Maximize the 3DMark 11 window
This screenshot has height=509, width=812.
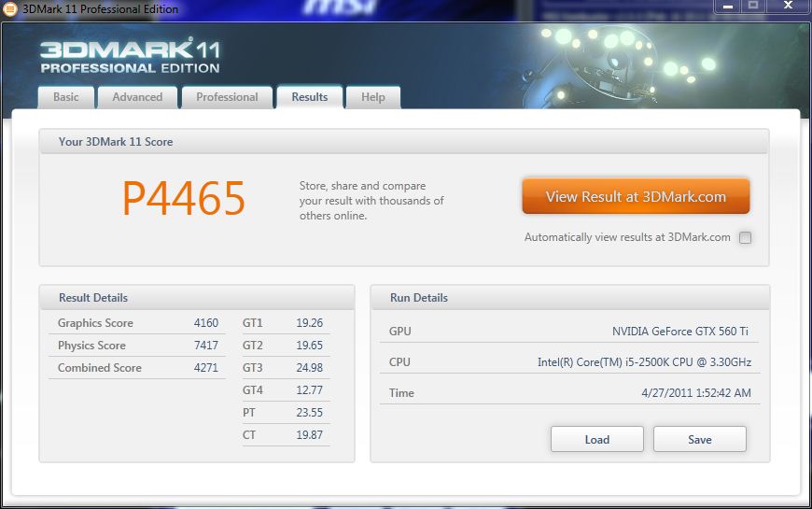[753, 7]
